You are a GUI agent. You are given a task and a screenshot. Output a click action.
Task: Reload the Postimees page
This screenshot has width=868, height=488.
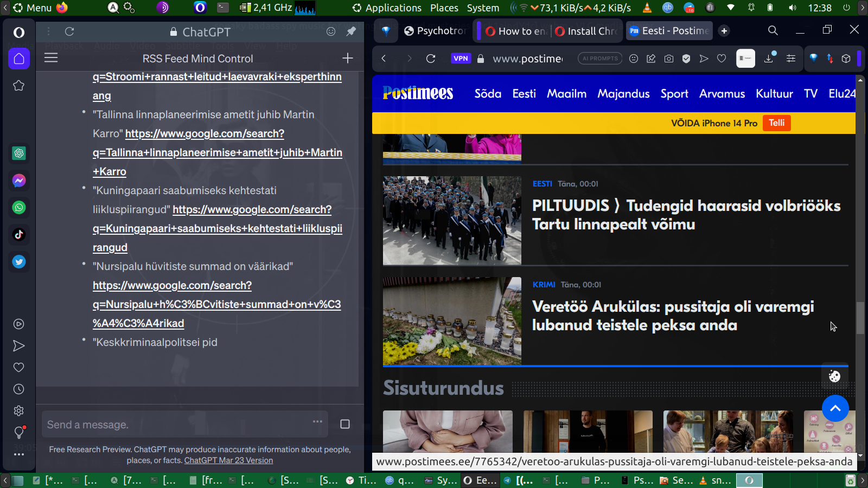[x=431, y=59]
